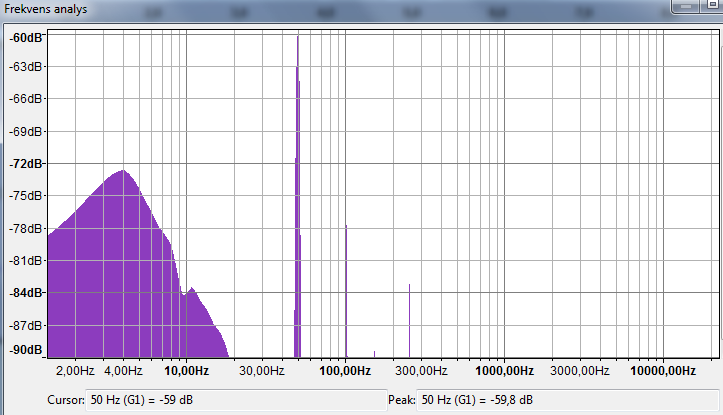Click the 10,00Hz frequency axis label

(x=186, y=371)
